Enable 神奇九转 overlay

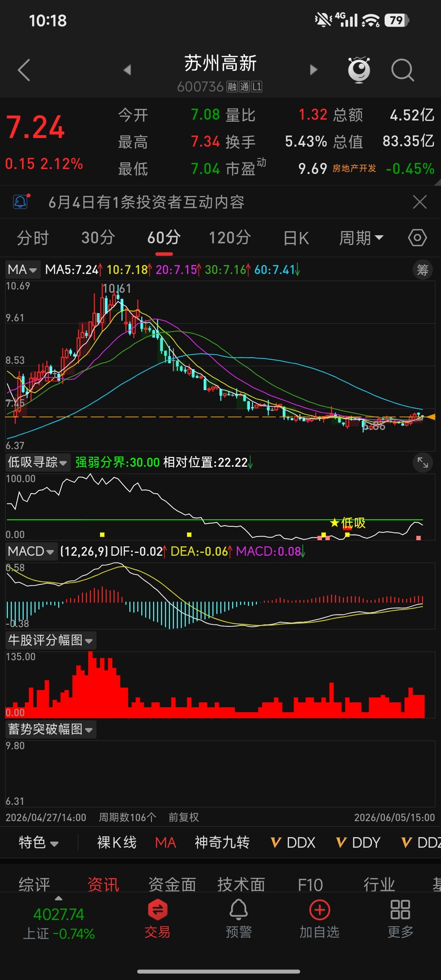pos(222,842)
